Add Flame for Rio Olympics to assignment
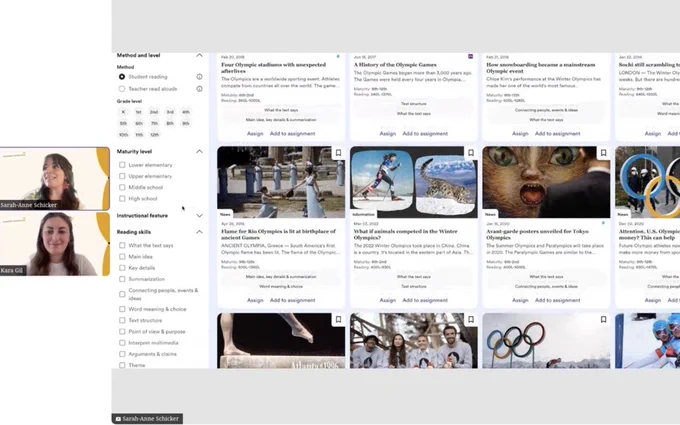The width and height of the screenshot is (680, 425). tap(293, 300)
